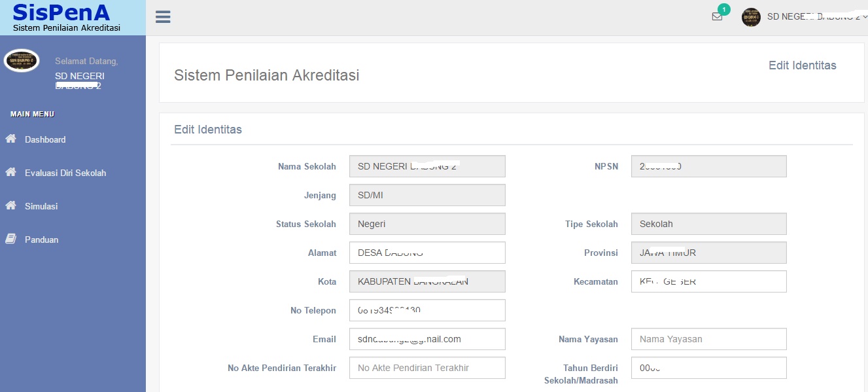
Task: Click the Evaluasi Diri Sekolah icon
Action: 12,173
